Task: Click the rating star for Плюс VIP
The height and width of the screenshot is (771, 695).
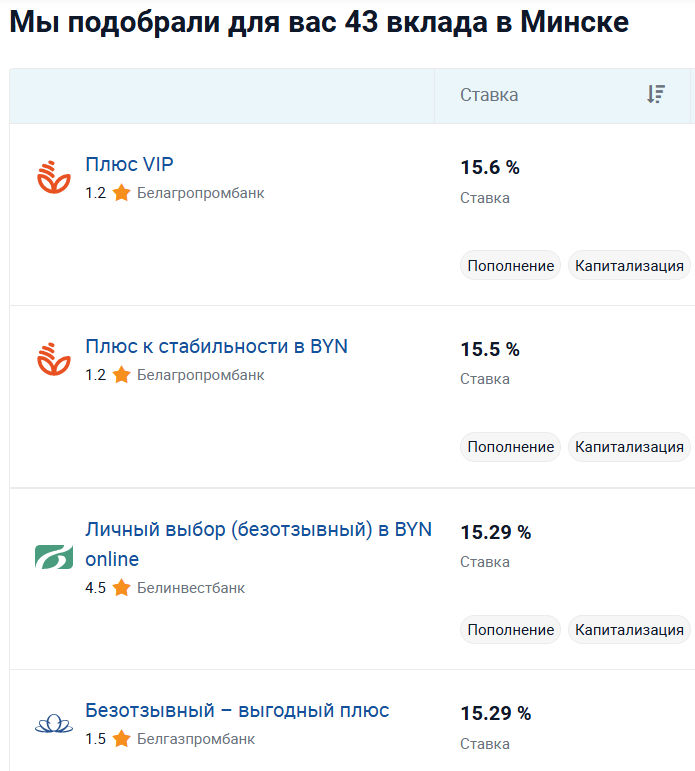Action: tap(121, 193)
